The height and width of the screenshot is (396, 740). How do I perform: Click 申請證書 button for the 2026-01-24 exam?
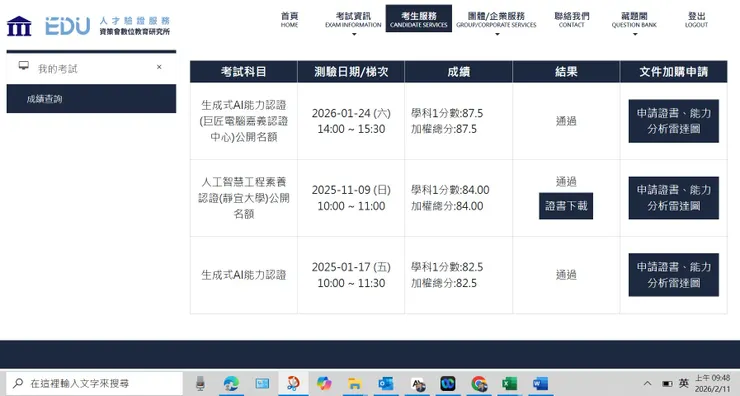[x=673, y=121]
